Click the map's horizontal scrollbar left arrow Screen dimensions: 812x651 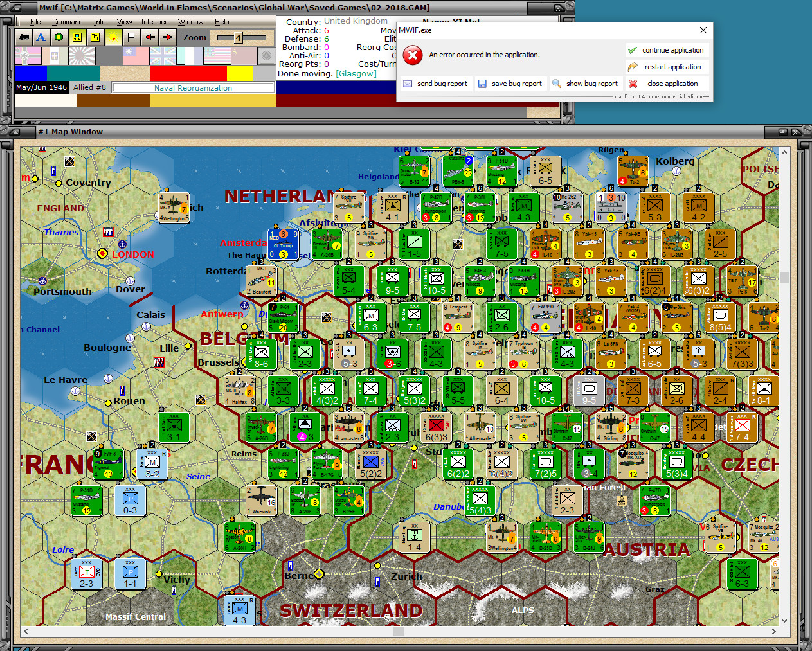pos(26,631)
